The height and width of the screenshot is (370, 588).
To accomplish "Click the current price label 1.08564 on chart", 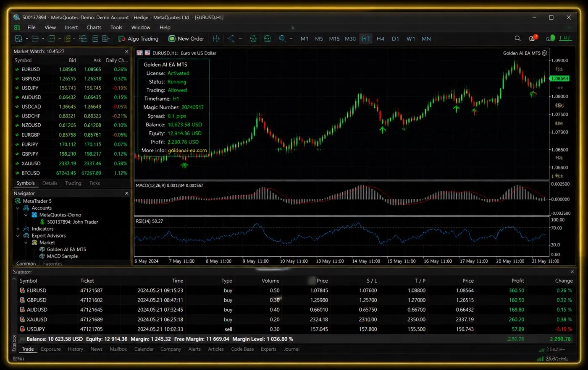I will pos(559,78).
